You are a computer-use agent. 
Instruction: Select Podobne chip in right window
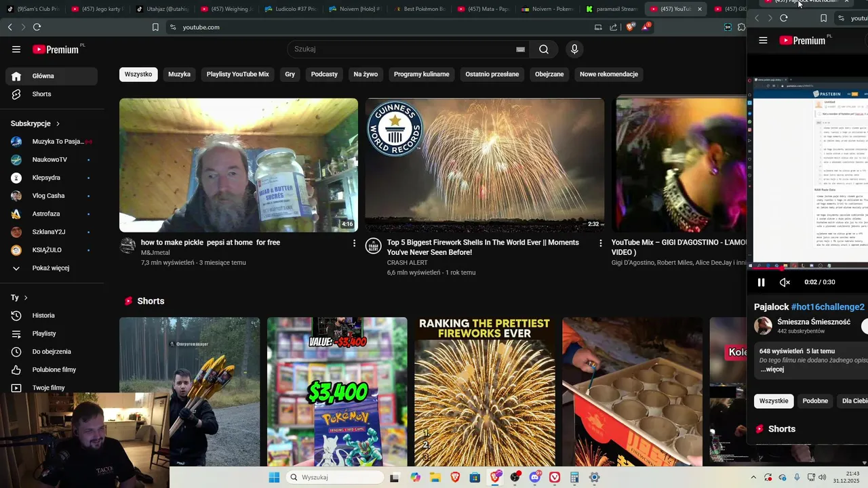[x=815, y=401]
